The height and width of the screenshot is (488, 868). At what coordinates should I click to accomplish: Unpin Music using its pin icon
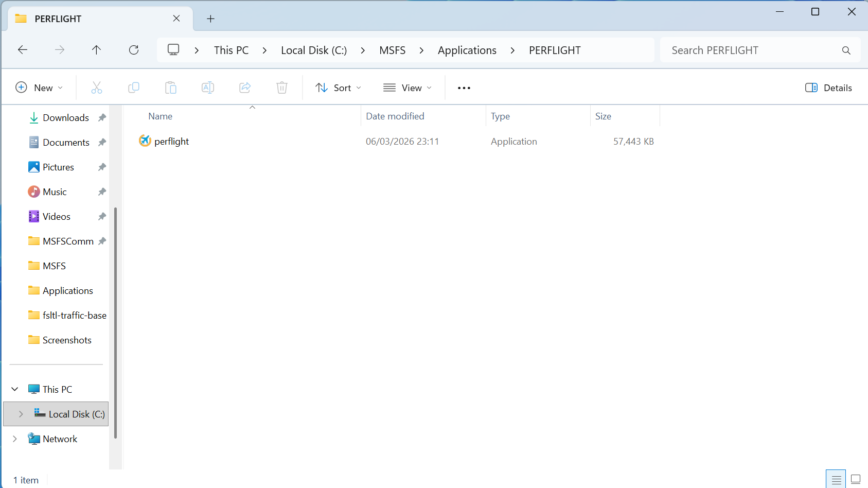(x=102, y=192)
